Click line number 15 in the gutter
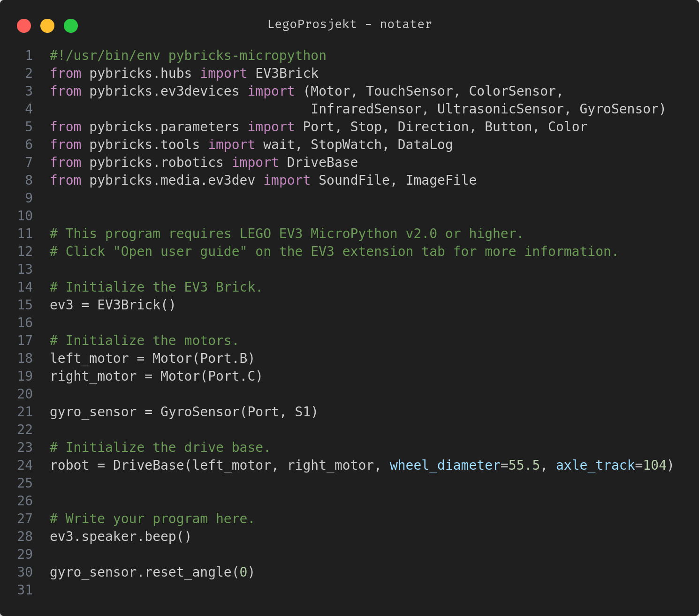Image resolution: width=699 pixels, height=616 pixels. 25,305
